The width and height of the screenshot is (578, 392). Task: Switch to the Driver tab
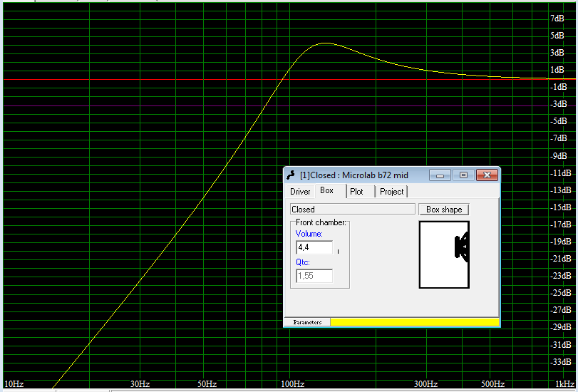(x=300, y=192)
